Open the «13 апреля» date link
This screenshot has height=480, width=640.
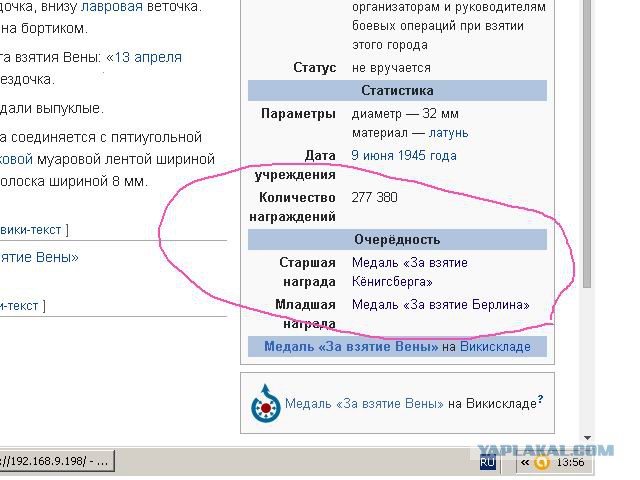coord(148,57)
